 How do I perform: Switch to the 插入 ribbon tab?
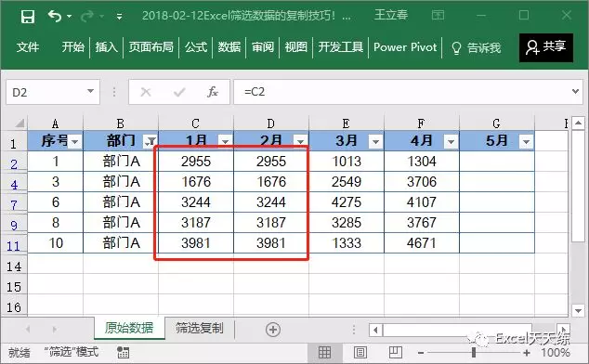pos(106,47)
